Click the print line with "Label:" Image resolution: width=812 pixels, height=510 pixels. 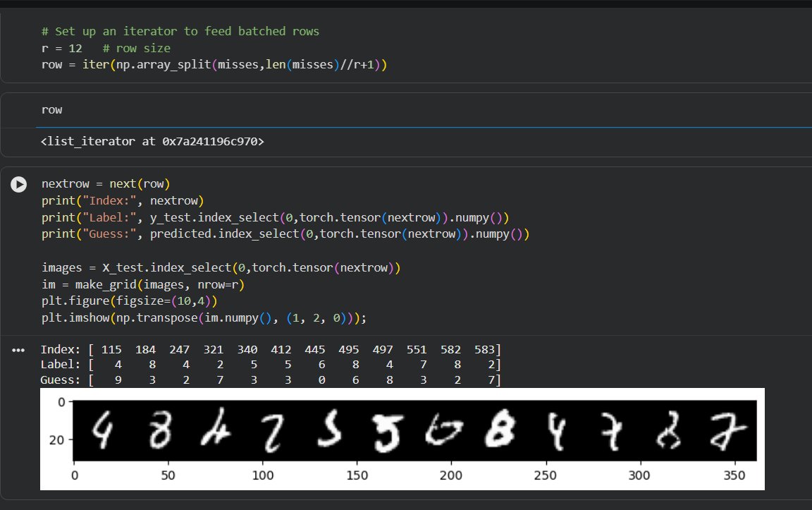tap(276, 218)
